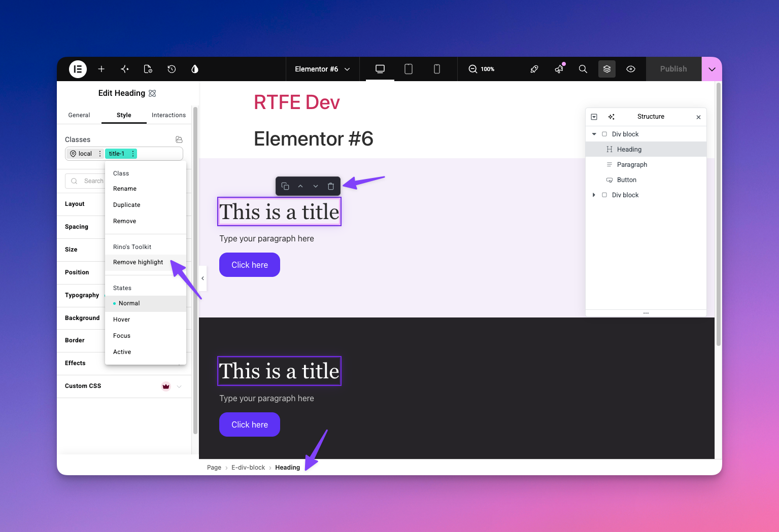This screenshot has width=779, height=532.
Task: Switch to mobile device view
Action: coord(437,69)
